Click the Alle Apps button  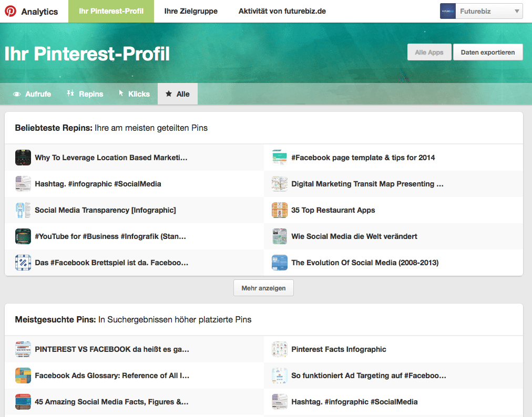click(429, 52)
